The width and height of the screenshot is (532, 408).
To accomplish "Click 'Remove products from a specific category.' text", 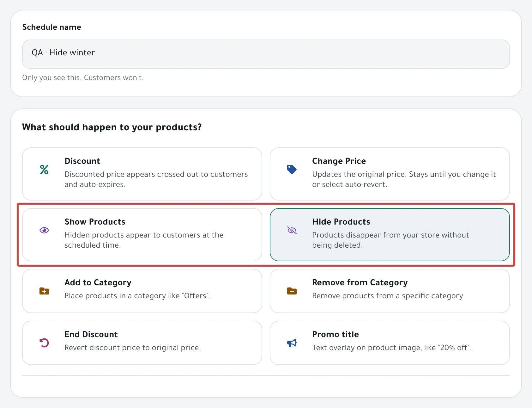I will [389, 296].
